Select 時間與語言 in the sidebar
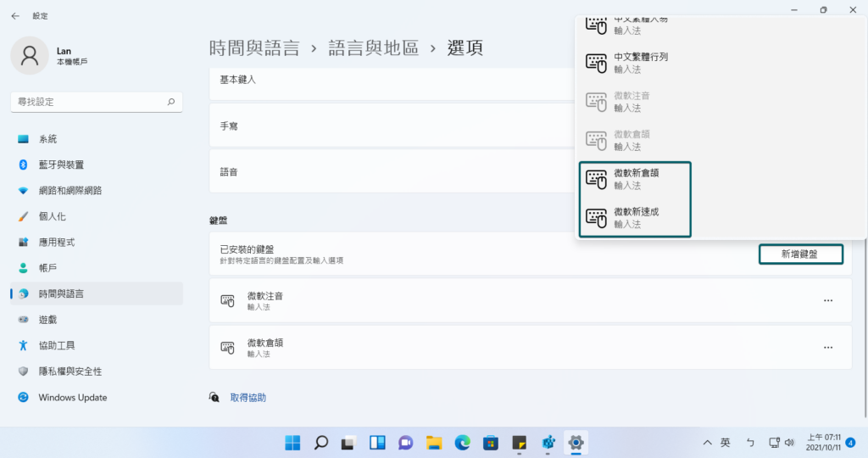Image resolution: width=868 pixels, height=458 pixels. pos(97,293)
